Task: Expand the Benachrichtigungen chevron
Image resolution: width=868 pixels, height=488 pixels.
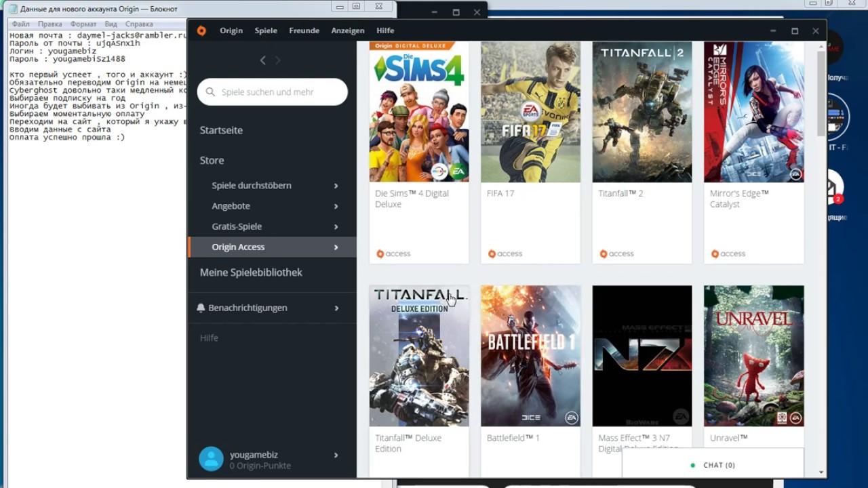Action: click(x=336, y=308)
